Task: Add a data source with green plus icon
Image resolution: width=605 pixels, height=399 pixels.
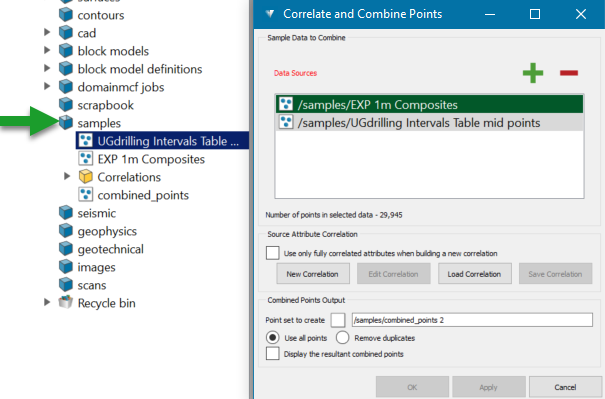Action: coord(533,73)
